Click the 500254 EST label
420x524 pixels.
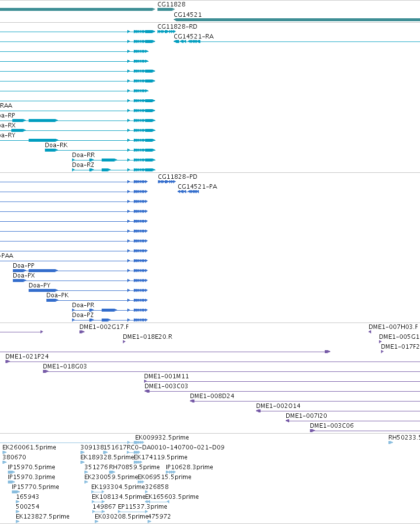point(28,506)
